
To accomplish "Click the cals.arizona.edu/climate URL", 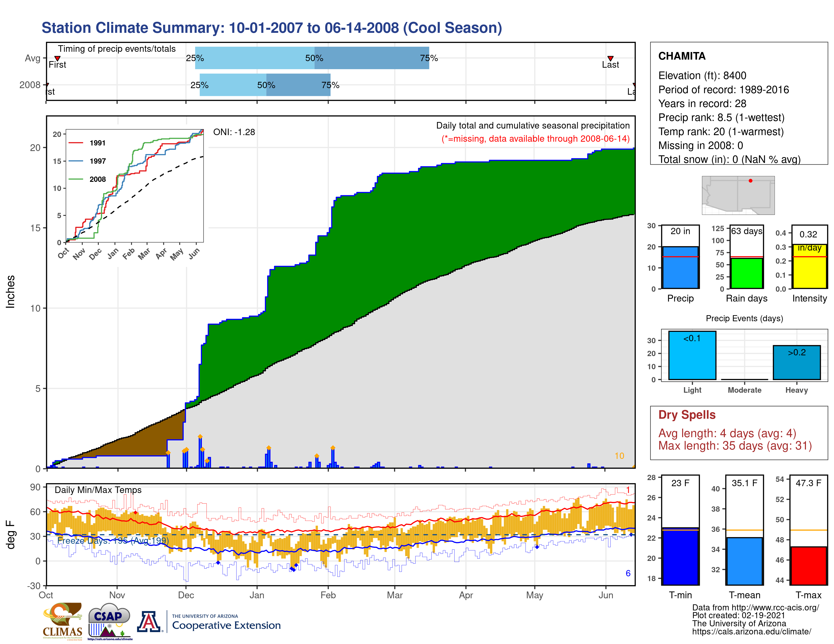I will [x=752, y=631].
